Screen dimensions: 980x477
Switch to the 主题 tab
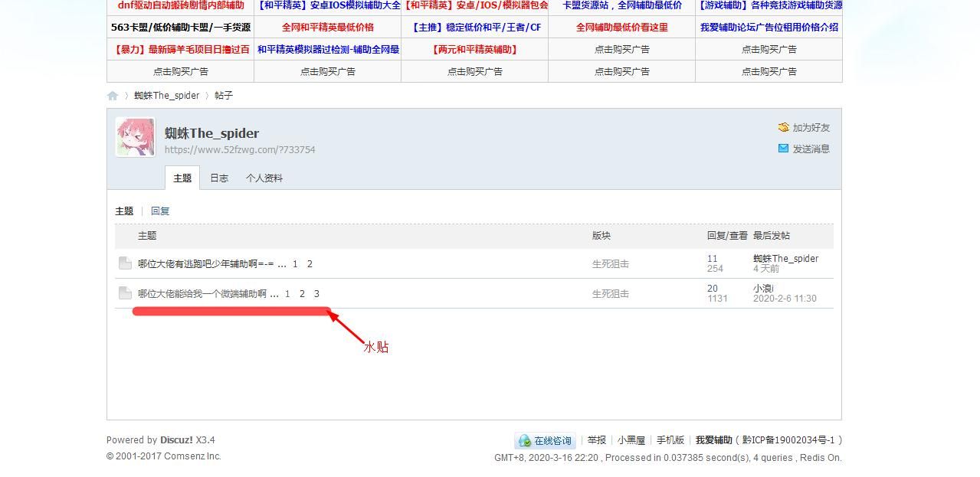click(x=182, y=178)
